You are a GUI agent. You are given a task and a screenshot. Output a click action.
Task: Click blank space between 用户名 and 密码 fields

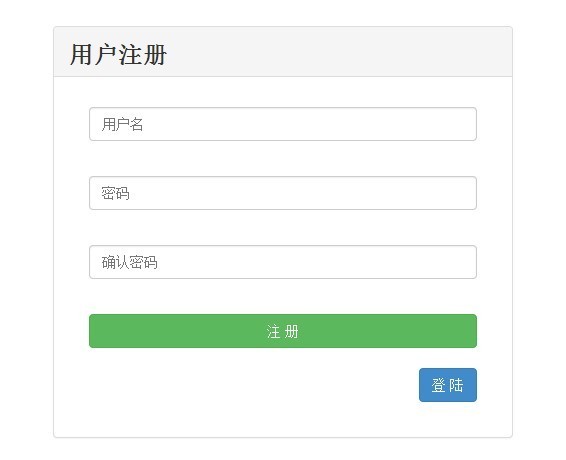pos(283,158)
